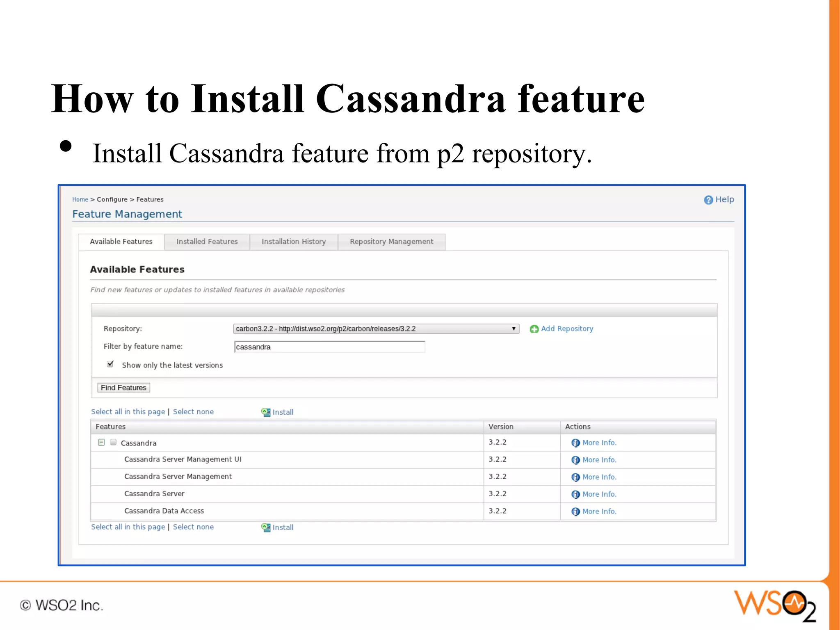Click bottom Select none link
This screenshot has height=630, width=840.
pyautogui.click(x=193, y=527)
